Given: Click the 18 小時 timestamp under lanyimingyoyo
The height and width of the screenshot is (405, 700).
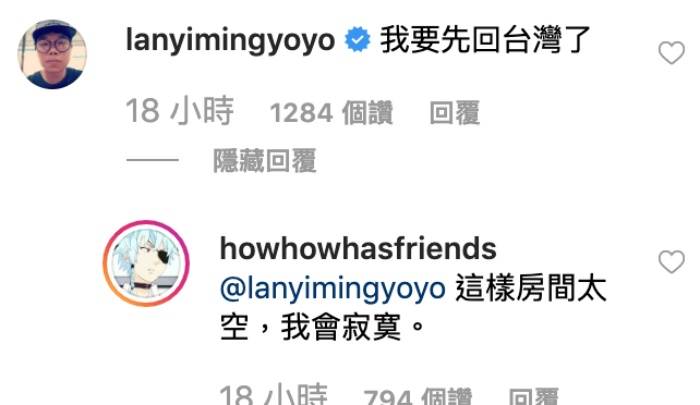Looking at the screenshot, I should coord(179,111).
